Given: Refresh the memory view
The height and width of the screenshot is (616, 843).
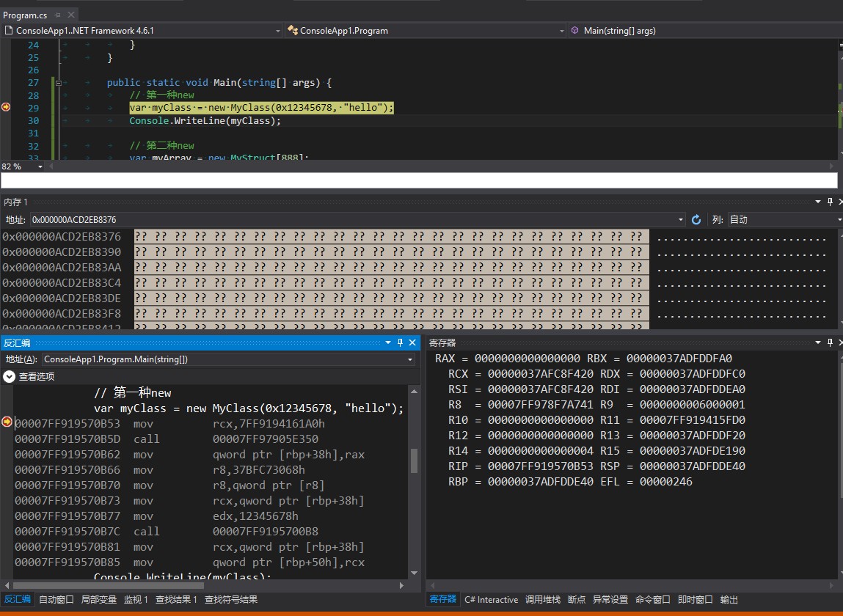Looking at the screenshot, I should (x=696, y=219).
